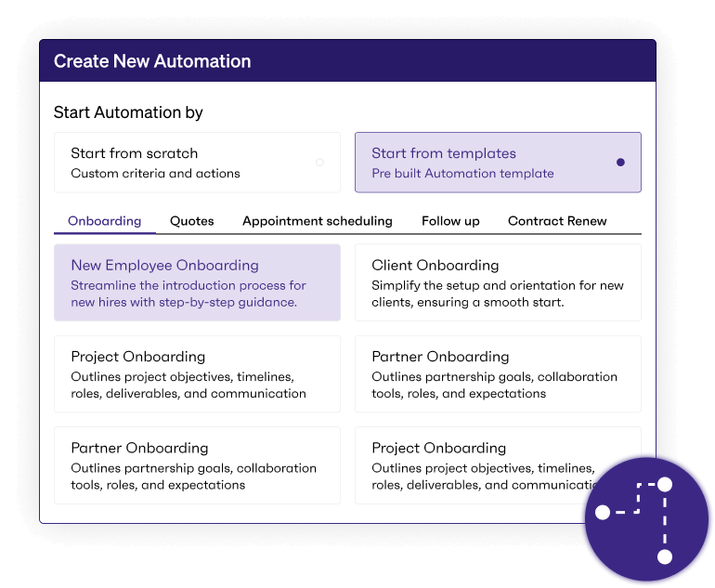
Task: Open the Contract Renew tab
Action: (557, 221)
